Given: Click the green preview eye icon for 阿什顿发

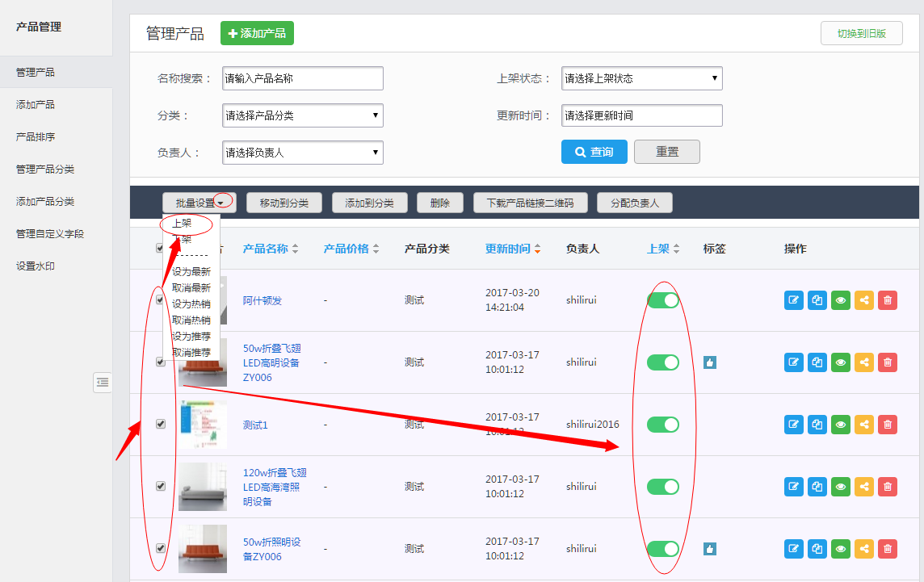Looking at the screenshot, I should pos(841,300).
